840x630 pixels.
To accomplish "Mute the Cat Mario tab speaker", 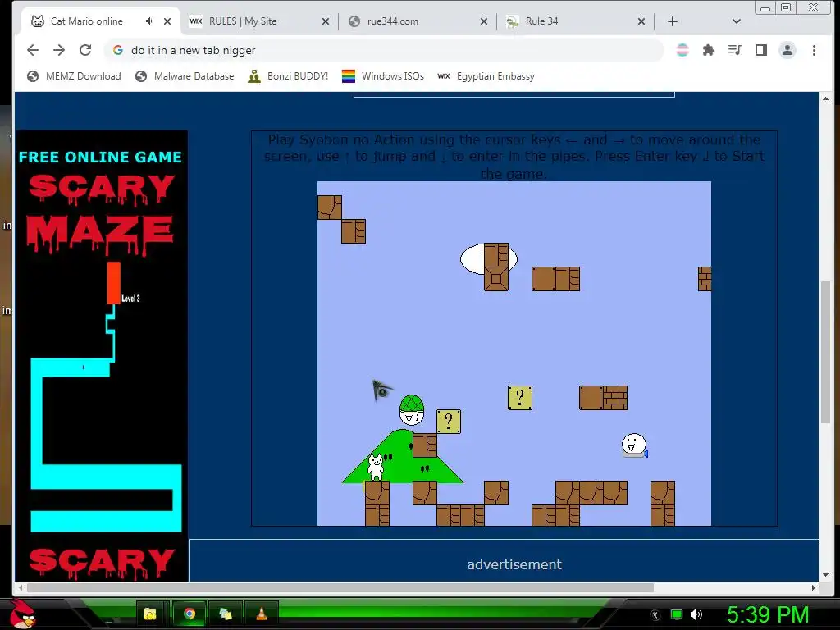I will pyautogui.click(x=149, y=21).
